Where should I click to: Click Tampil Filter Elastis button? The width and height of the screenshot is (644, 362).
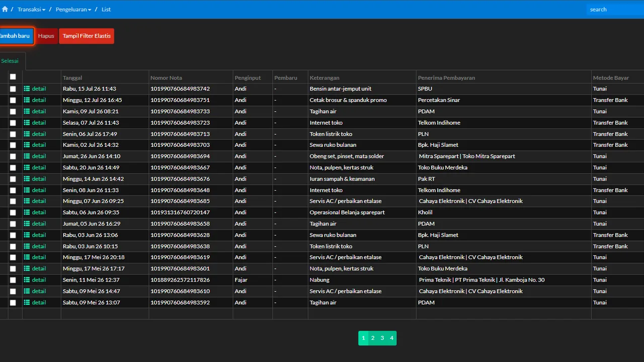point(87,36)
